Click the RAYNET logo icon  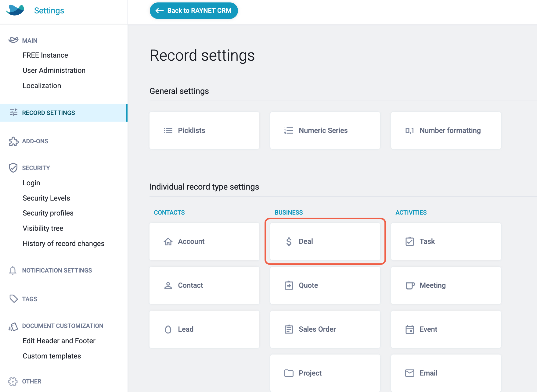click(15, 10)
